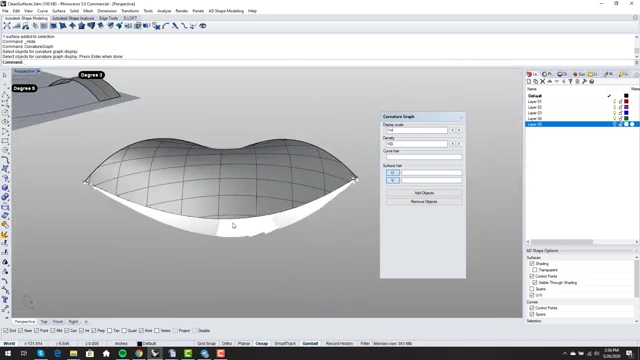Image resolution: width=640 pixels, height=360 pixels.
Task: Open Spotify from the taskbar
Action: 122,353
